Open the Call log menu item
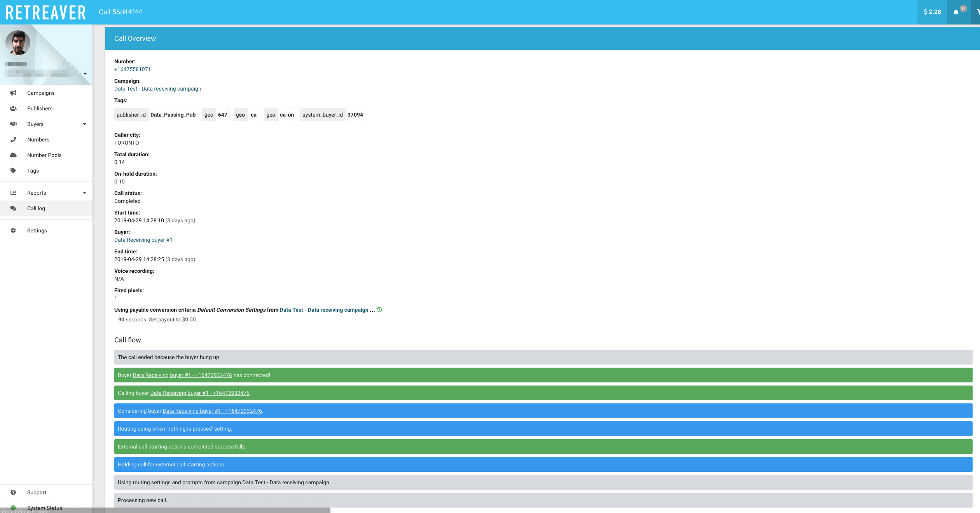 [36, 208]
